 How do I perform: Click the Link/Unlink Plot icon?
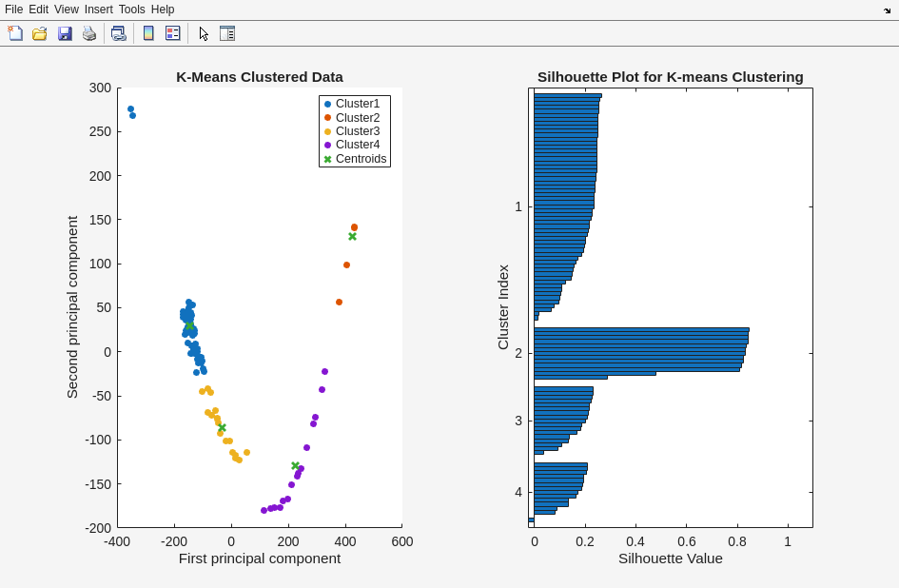point(118,33)
